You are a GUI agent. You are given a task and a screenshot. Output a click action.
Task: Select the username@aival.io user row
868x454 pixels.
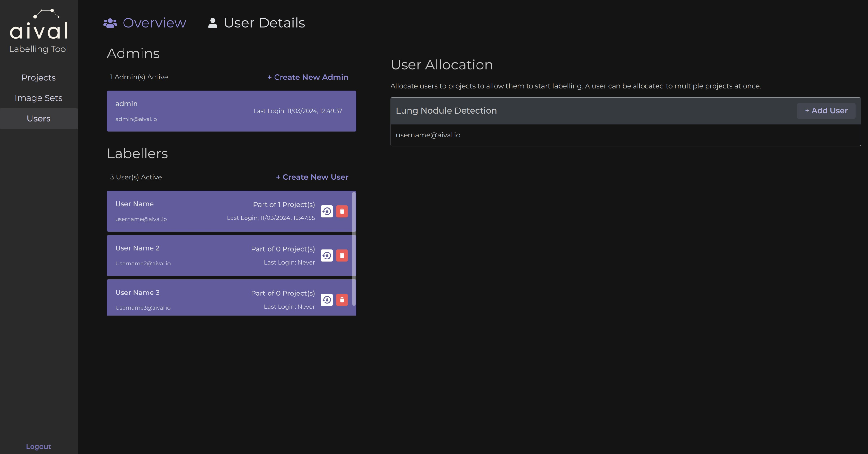625,135
